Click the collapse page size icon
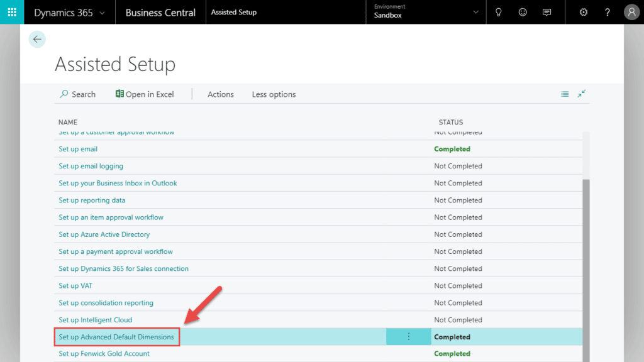644x362 pixels. click(582, 94)
